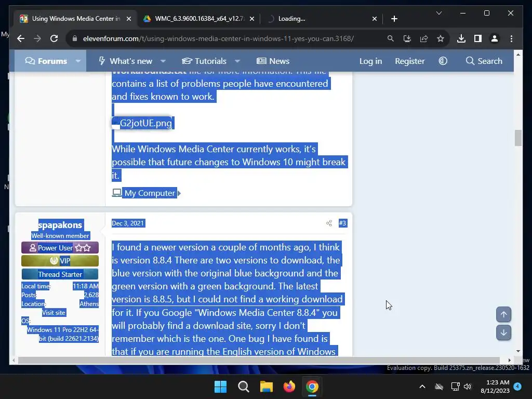Screen dimensions: 532x399
Task: Jump to bottom with the down arrow button
Action: point(503,332)
